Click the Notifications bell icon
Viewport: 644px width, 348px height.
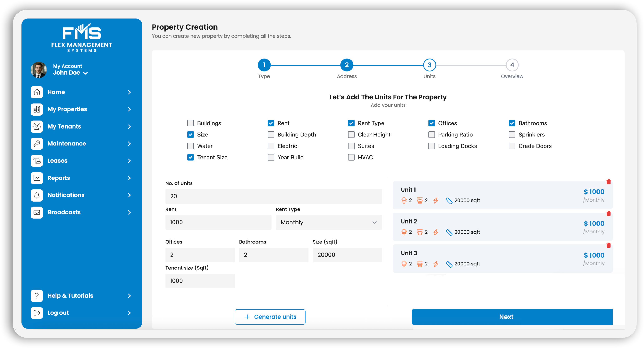coord(37,195)
